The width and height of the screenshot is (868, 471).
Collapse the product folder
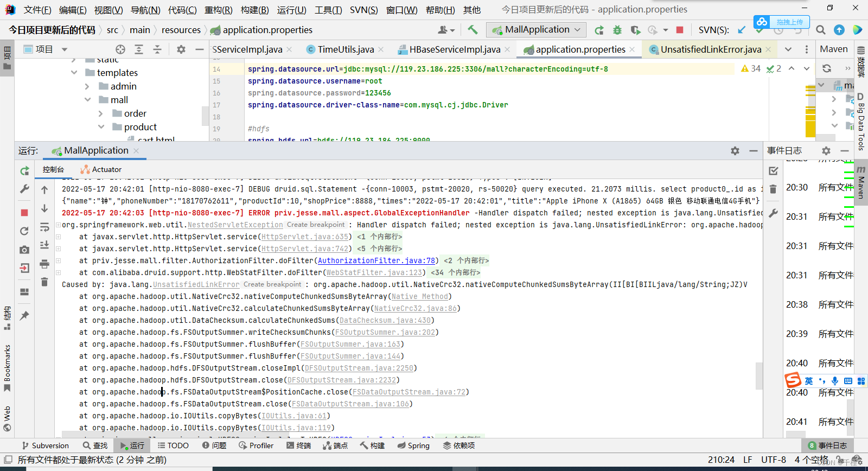[101, 127]
